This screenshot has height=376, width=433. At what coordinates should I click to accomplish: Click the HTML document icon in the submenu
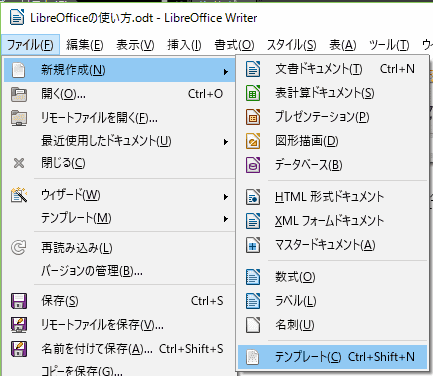[253, 197]
